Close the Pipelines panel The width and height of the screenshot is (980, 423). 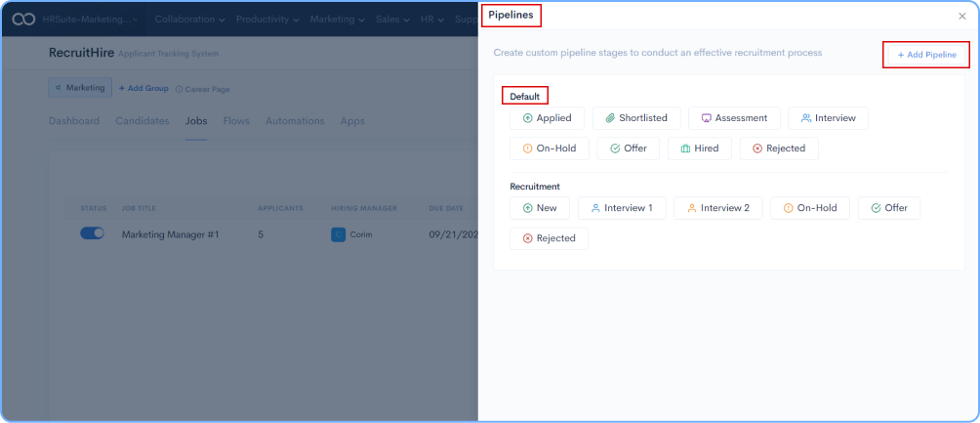962,16
